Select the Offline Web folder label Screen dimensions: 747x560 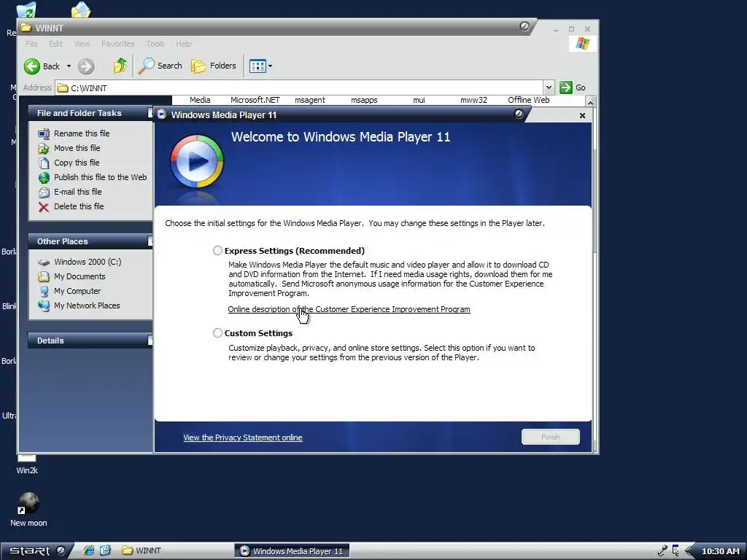[528, 100]
